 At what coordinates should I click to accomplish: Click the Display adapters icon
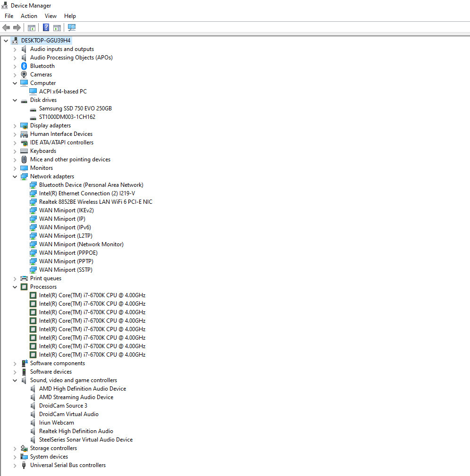24,125
